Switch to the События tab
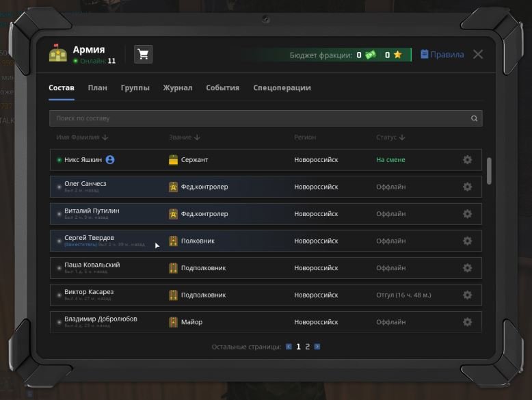This screenshot has height=400, width=532. point(222,88)
